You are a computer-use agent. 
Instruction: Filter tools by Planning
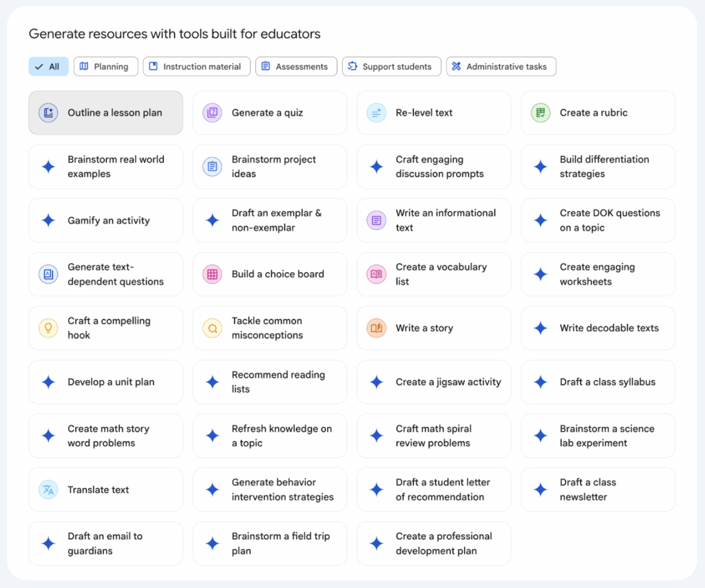tap(105, 67)
